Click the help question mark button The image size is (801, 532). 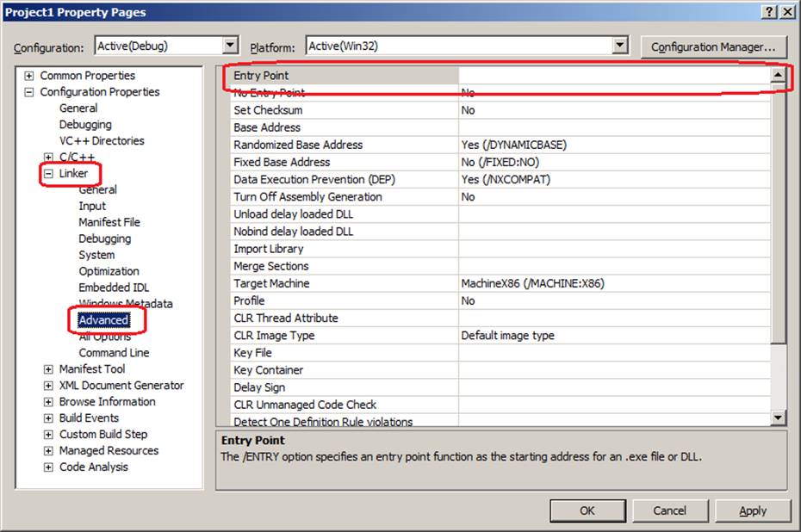(x=768, y=11)
